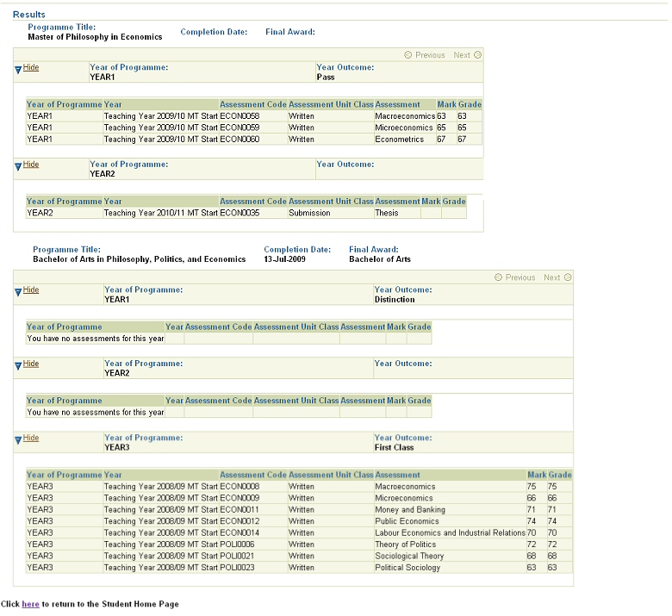Click the Labour Economics and Industrial Relations row

450,533
